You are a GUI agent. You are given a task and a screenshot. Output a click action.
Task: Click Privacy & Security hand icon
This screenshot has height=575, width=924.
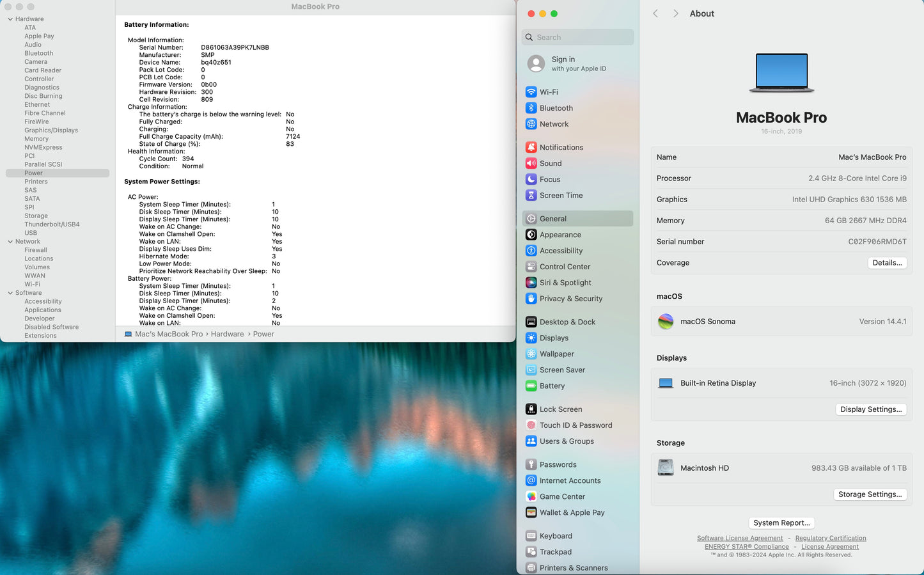pyautogui.click(x=531, y=299)
